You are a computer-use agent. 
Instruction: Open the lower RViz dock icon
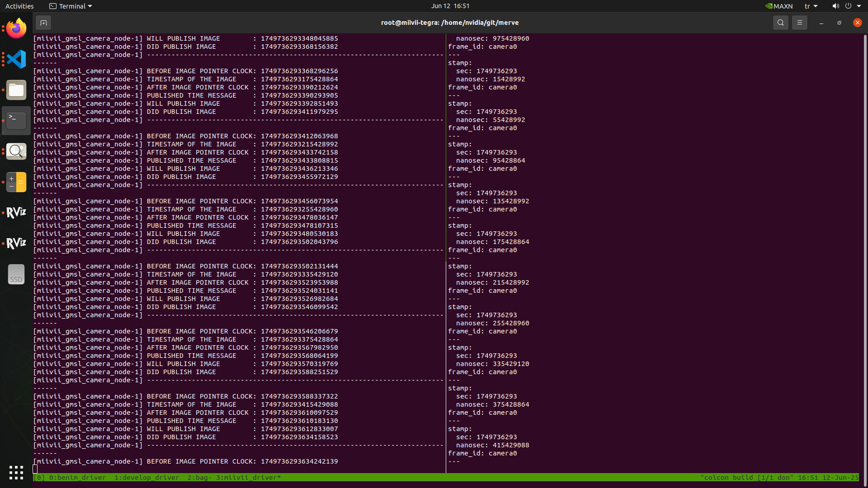click(16, 244)
